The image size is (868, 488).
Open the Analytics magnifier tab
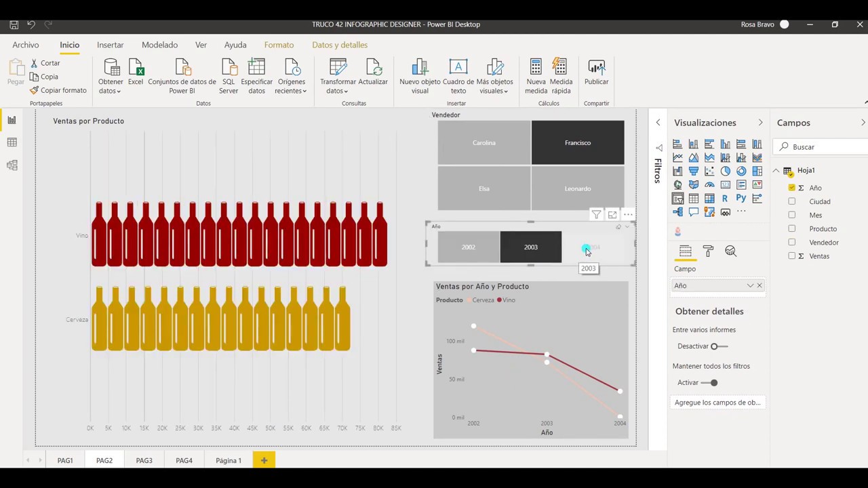[730, 251]
